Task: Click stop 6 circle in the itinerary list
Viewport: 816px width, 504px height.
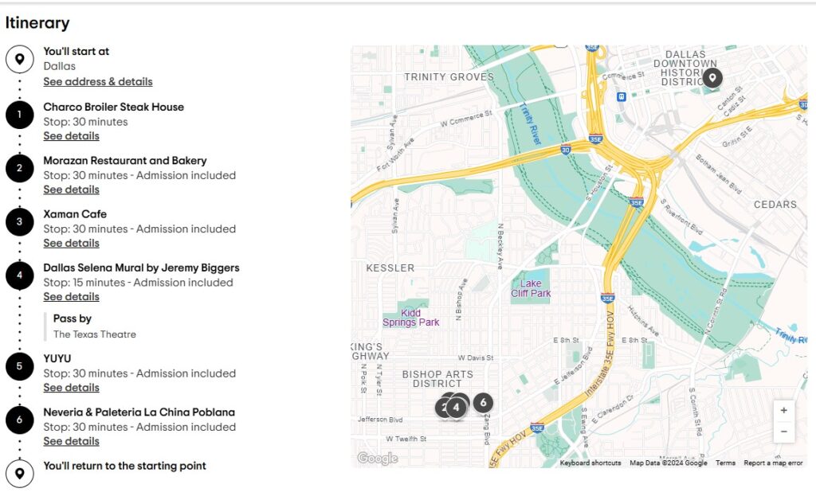Action: 19,420
